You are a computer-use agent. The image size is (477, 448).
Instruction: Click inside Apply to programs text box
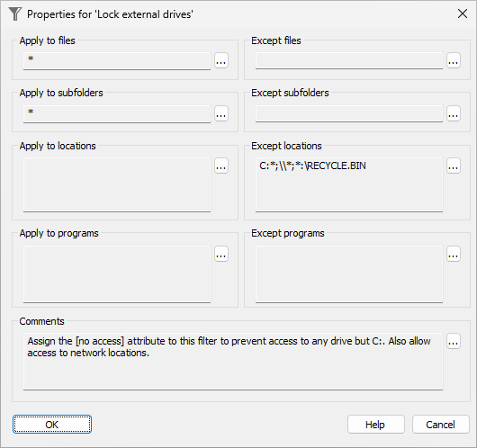point(117,273)
